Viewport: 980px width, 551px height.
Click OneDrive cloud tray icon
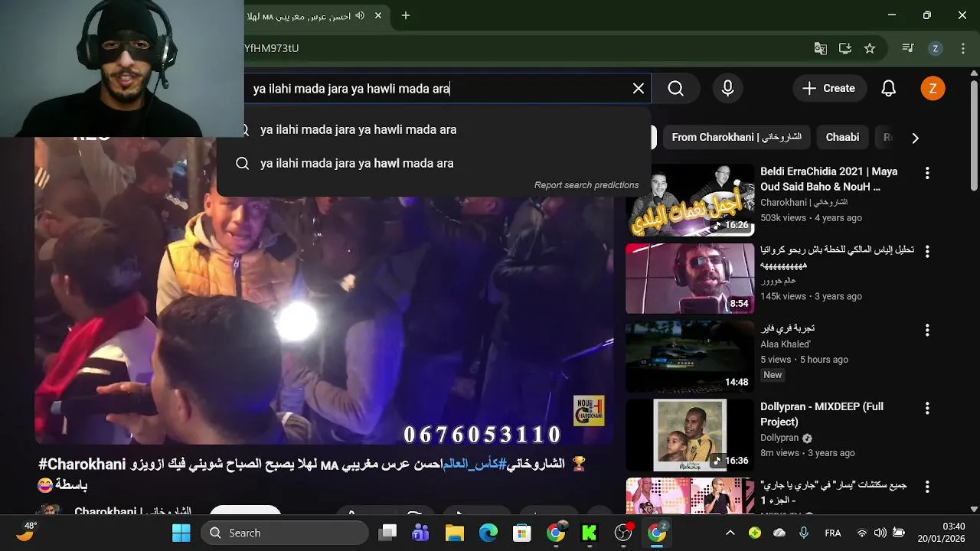pos(779,533)
